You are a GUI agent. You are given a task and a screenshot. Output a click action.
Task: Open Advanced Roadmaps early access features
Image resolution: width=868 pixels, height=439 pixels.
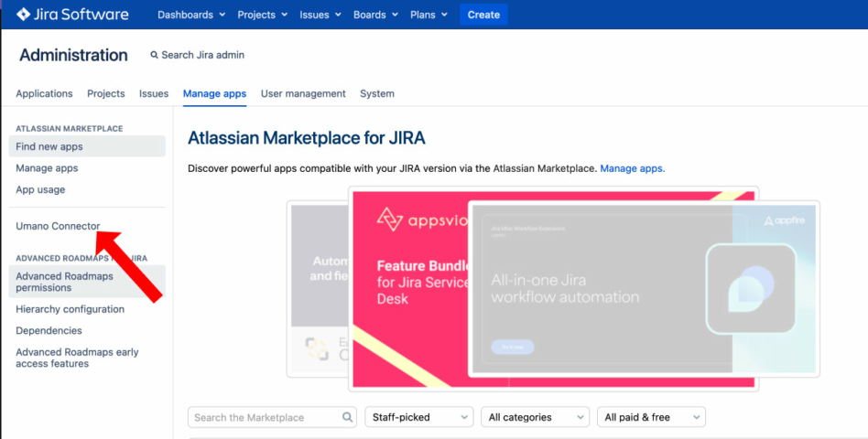pos(77,358)
